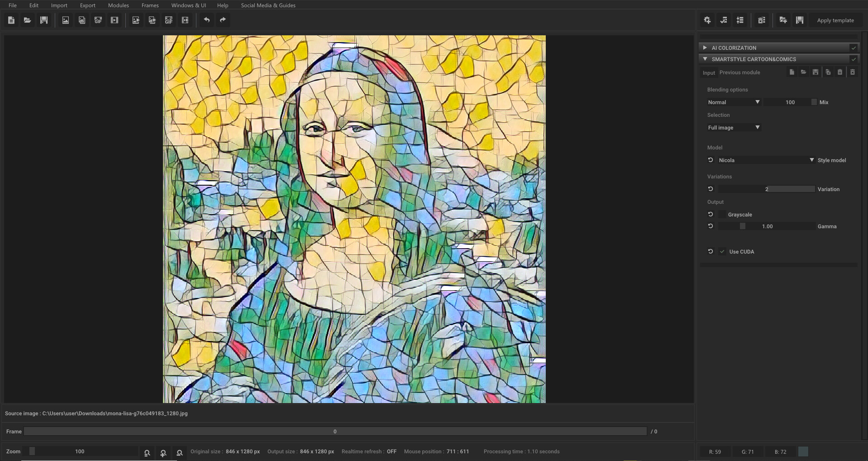868x461 pixels.
Task: Toggle the Grayscale output option
Action: (x=721, y=214)
